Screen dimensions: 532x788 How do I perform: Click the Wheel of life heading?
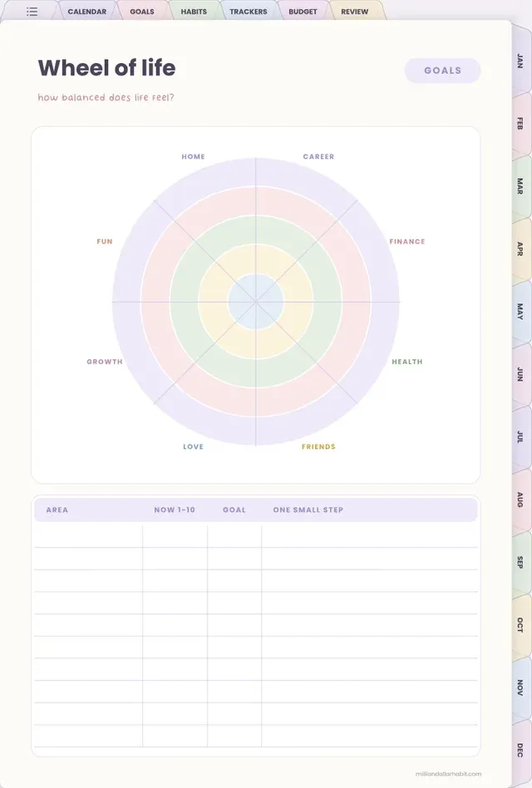(107, 68)
